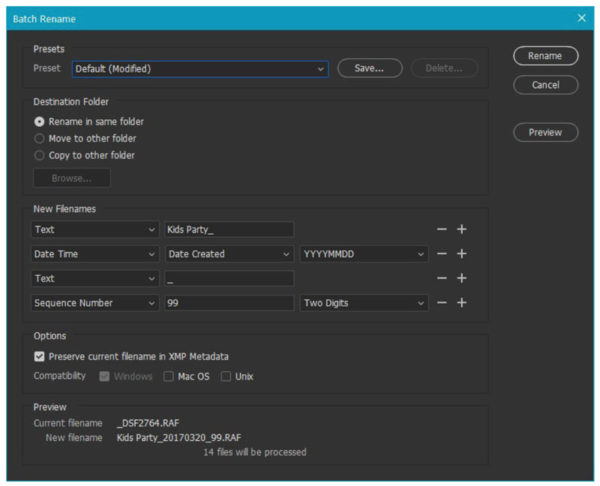Click the underscore text input field
This screenshot has width=600, height=486.
tap(229, 279)
